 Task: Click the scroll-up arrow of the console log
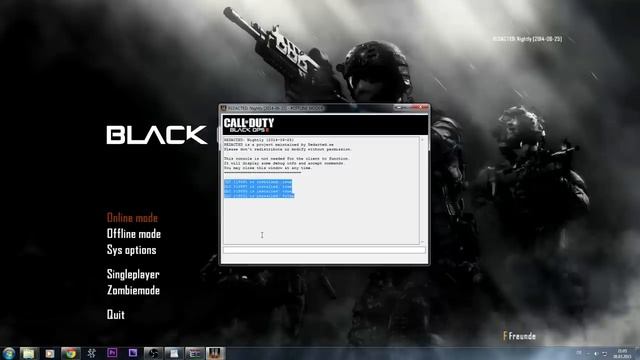click(x=422, y=140)
